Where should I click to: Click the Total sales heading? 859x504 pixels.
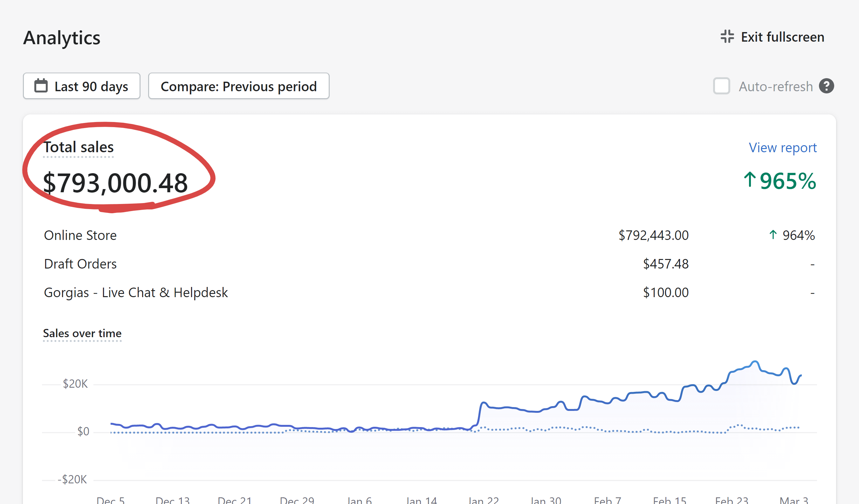[x=79, y=147]
